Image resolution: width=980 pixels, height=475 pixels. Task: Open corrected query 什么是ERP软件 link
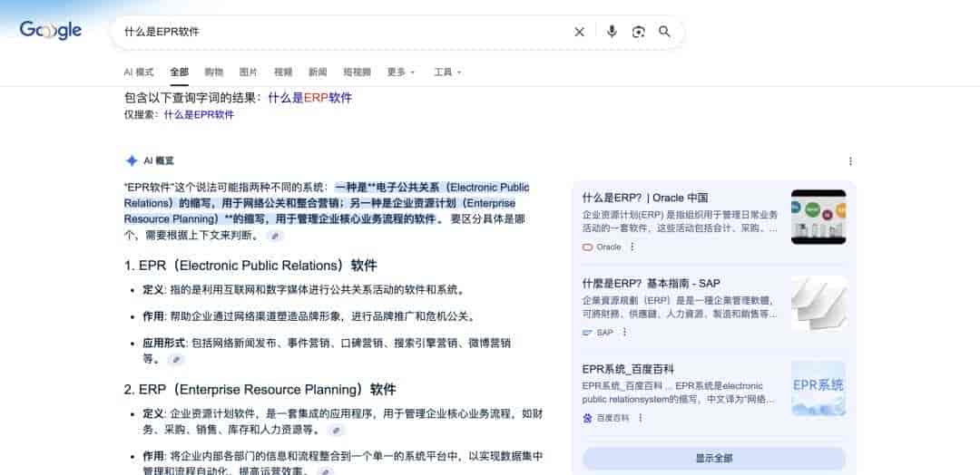pyautogui.click(x=310, y=98)
